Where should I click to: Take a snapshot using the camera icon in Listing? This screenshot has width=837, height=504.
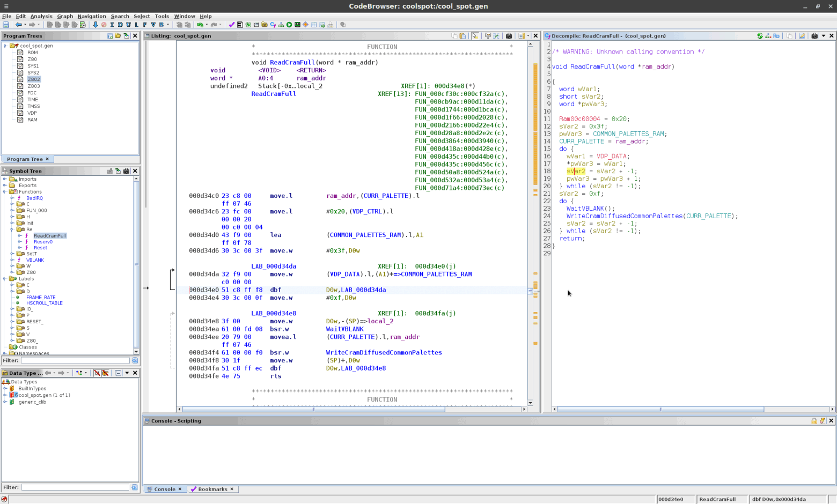click(509, 35)
